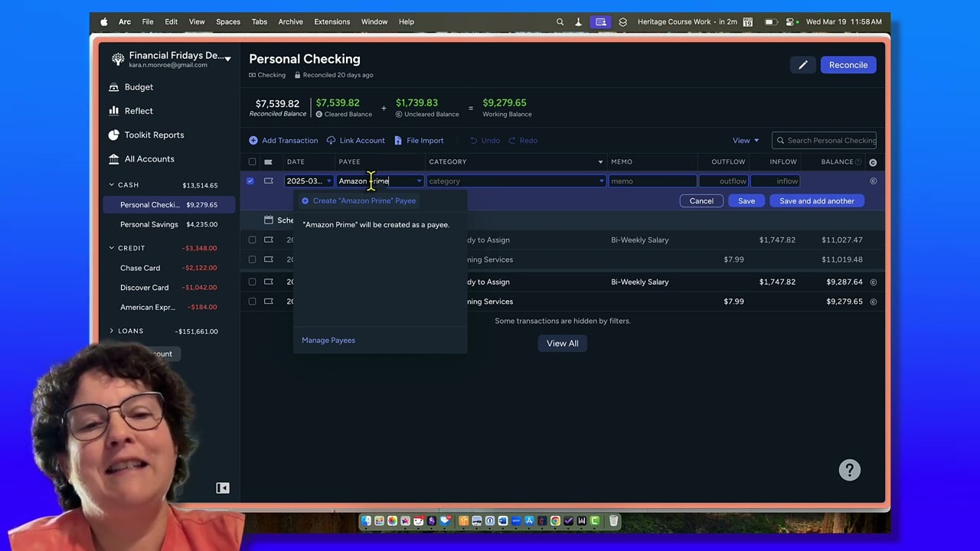Flag the transaction with balance $9,287.64
This screenshot has width=980, height=551.
(x=268, y=282)
